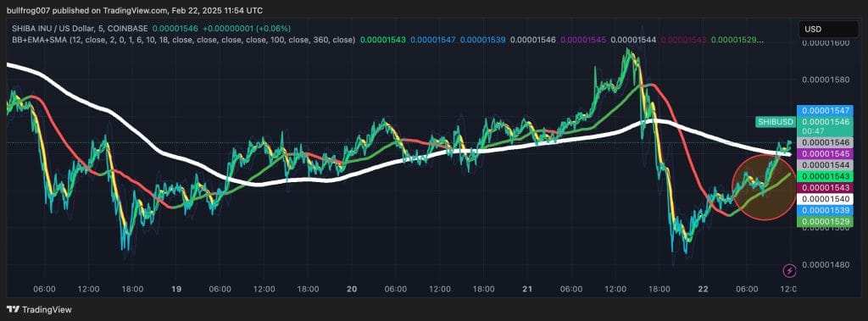
Task: Click the 0.00001600 price scale value
Action: tap(826, 42)
